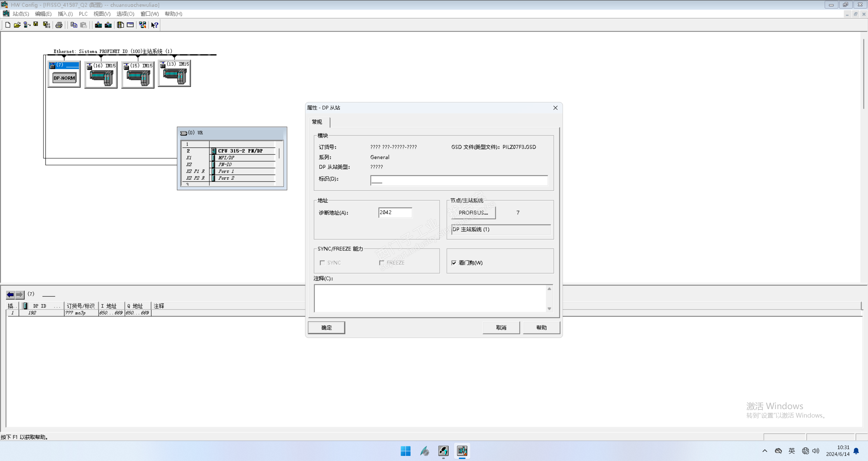Open the 站点(S) menu
Viewport: 868px width, 461px height.
tap(21, 14)
